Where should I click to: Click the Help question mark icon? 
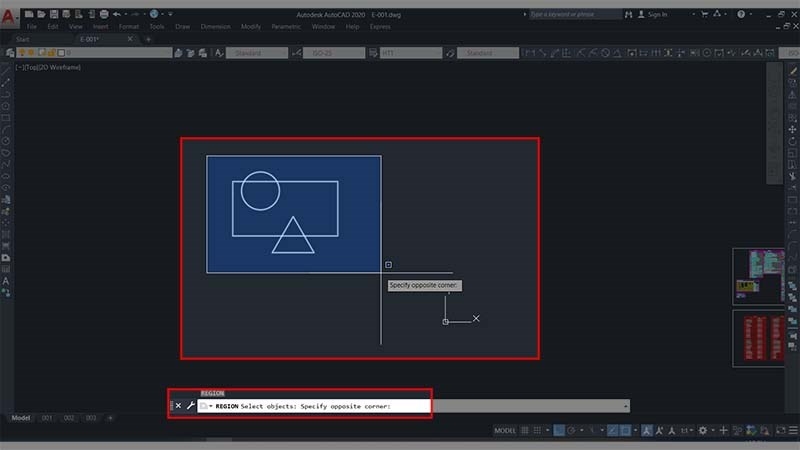[x=741, y=14]
